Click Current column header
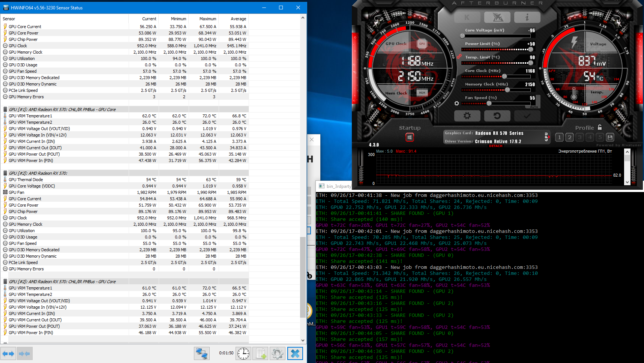Screen dimensions: 644x363 (143, 19)
